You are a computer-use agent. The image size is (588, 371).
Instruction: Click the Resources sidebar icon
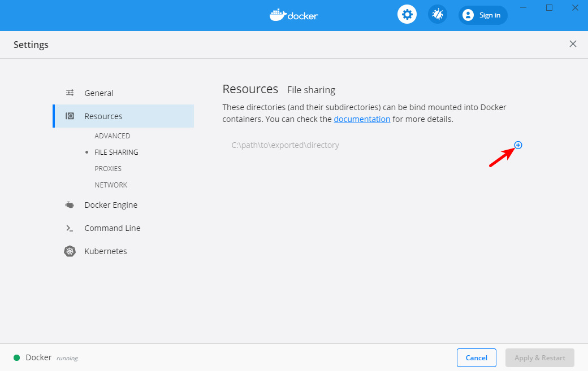click(70, 116)
